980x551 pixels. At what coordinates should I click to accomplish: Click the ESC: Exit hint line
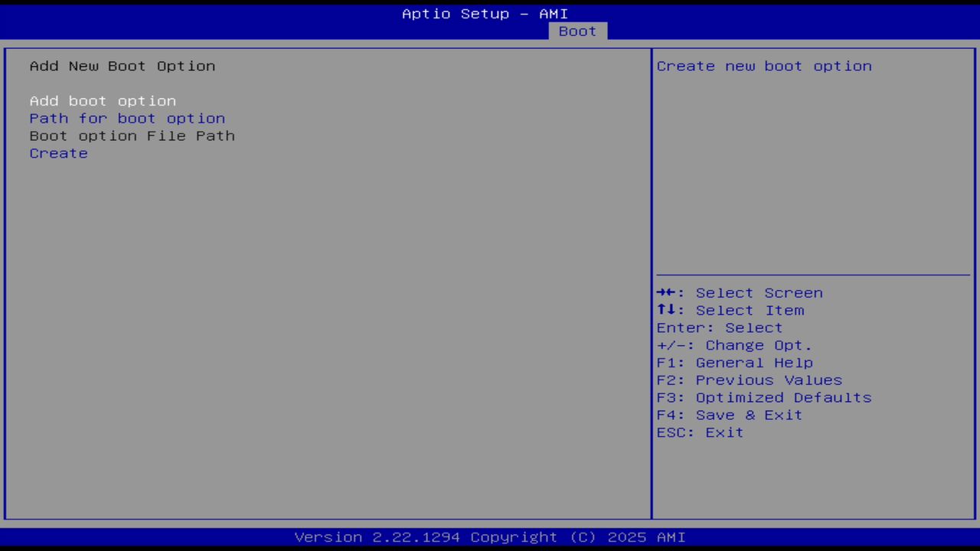699,432
